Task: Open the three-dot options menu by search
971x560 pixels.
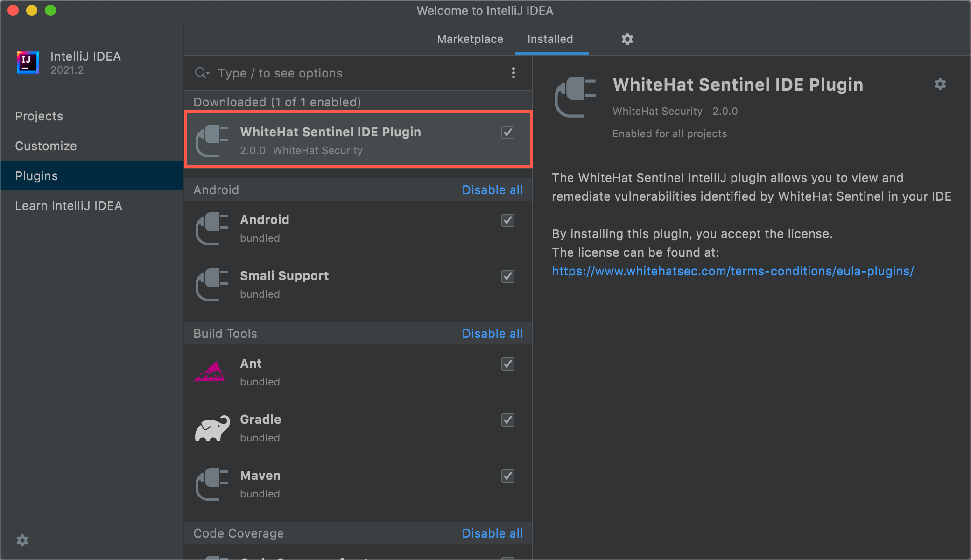Action: pyautogui.click(x=513, y=73)
